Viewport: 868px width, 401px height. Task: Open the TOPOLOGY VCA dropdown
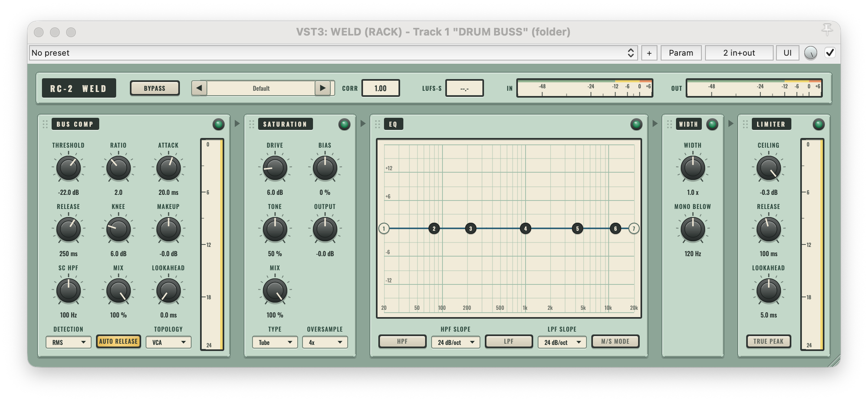pos(168,342)
